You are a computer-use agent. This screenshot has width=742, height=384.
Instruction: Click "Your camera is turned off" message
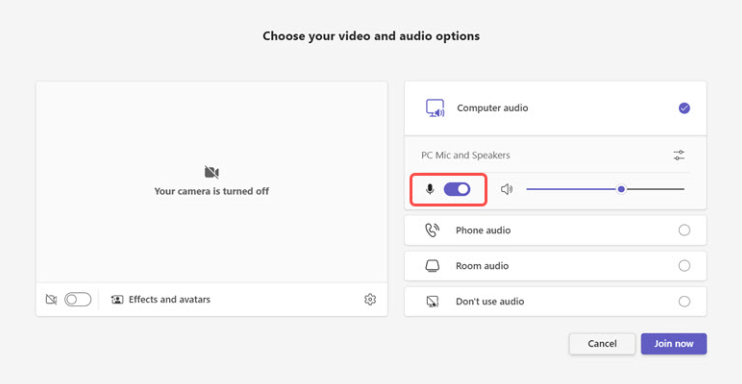point(212,191)
